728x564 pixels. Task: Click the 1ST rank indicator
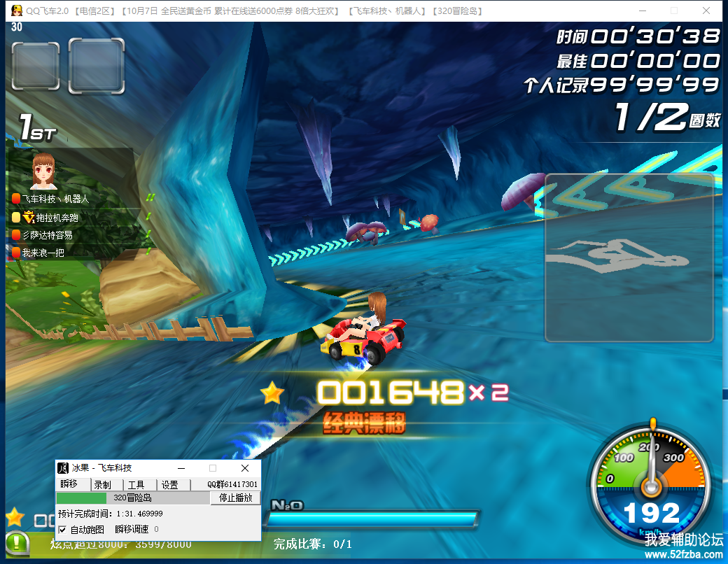pos(37,127)
